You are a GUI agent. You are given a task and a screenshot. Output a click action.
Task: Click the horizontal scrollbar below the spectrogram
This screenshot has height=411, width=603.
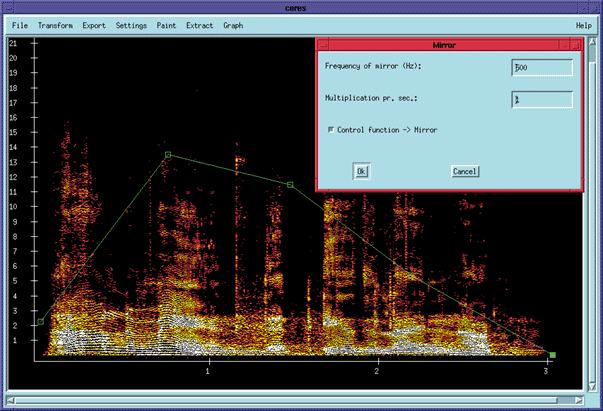pyautogui.click(x=300, y=402)
